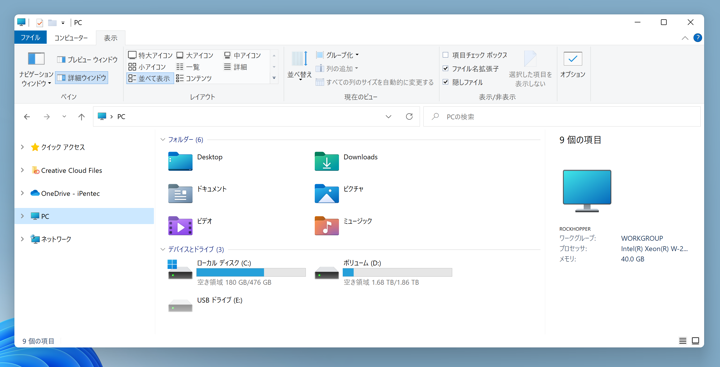Select the 詳細 layout option
Screen dimensions: 720x367
point(235,67)
